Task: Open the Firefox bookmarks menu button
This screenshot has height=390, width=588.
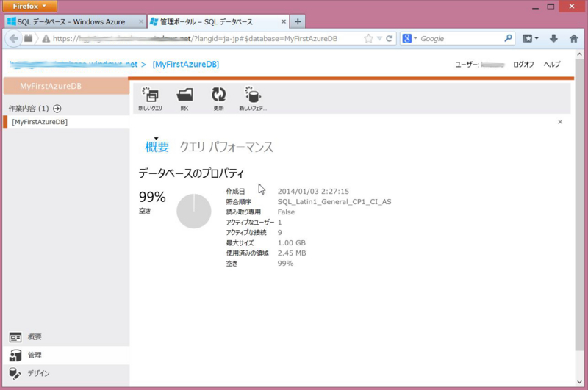Action: [x=530, y=38]
